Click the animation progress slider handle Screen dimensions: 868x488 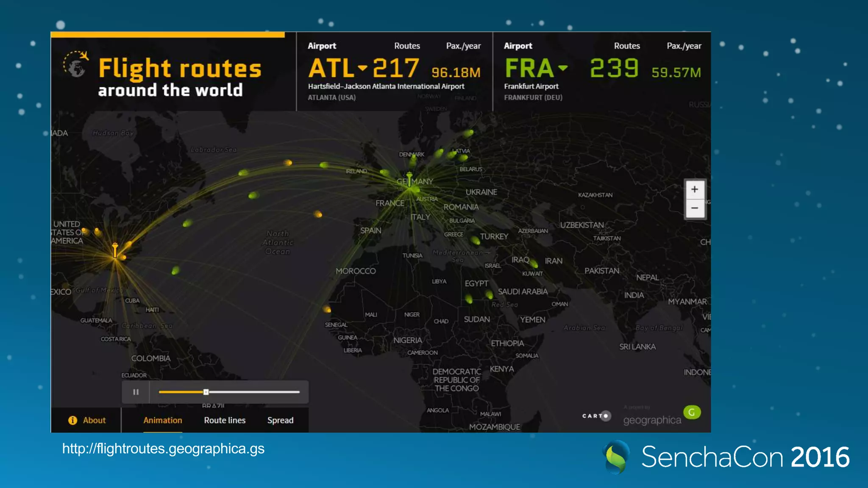pos(206,392)
